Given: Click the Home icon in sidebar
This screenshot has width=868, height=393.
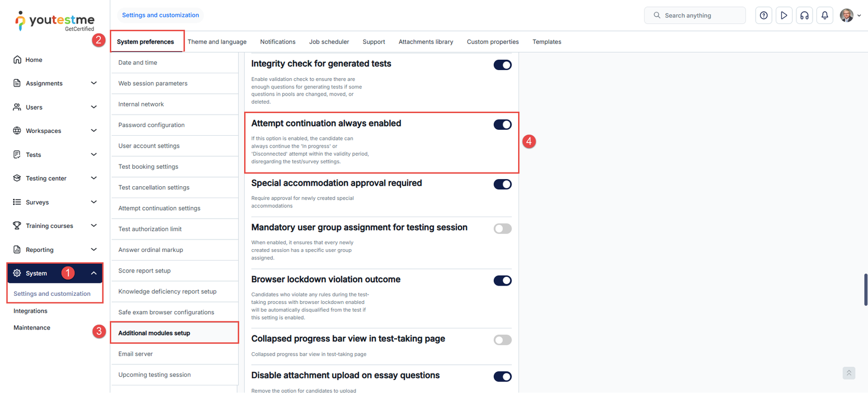Looking at the screenshot, I should click(x=17, y=60).
